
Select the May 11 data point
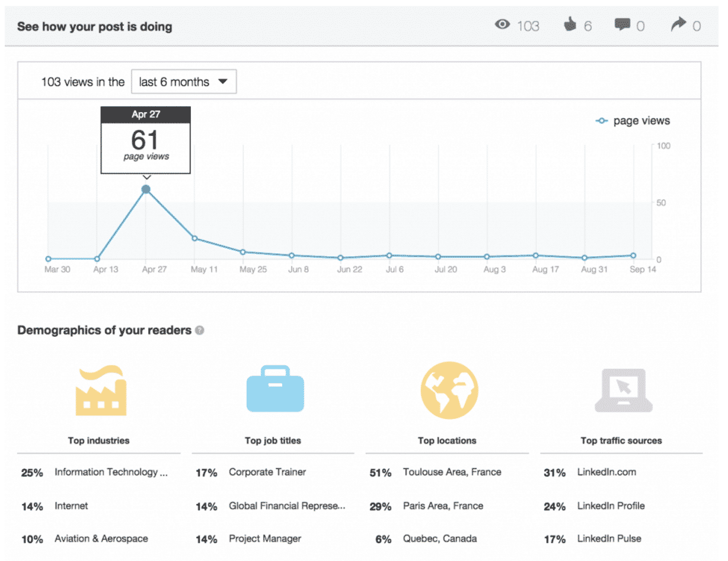pos(194,238)
